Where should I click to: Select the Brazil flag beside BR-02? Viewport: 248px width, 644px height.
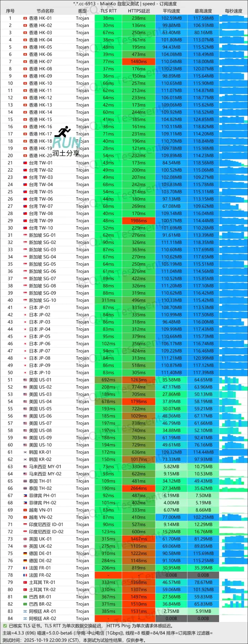click(25, 604)
